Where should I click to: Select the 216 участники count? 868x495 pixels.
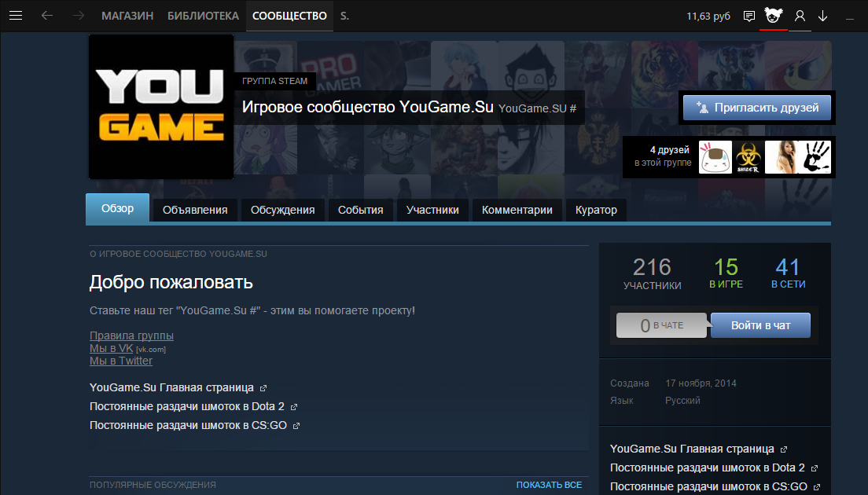point(652,273)
